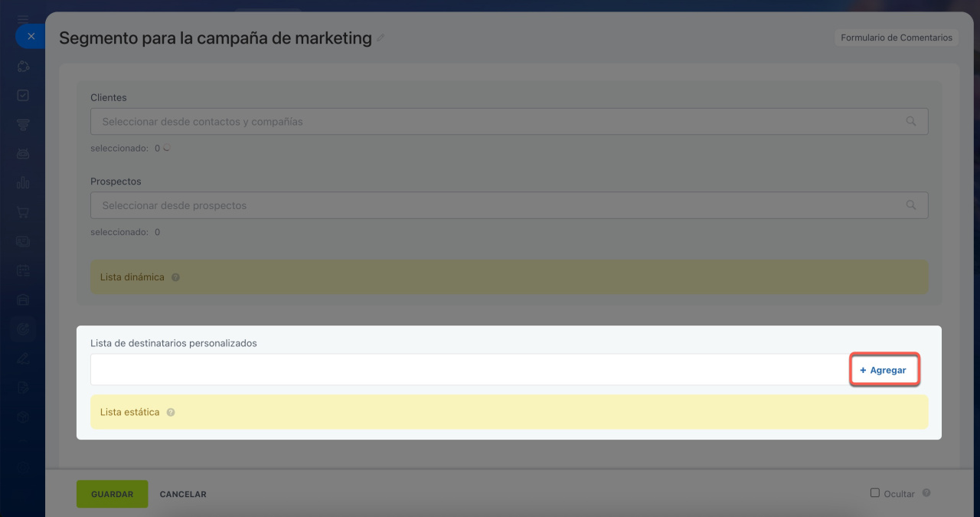Click the + Agregar button
Image resolution: width=980 pixels, height=517 pixels.
(884, 370)
